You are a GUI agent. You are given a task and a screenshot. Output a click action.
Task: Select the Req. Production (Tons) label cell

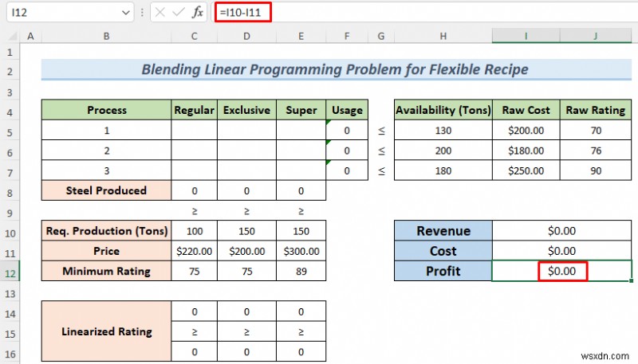click(106, 231)
